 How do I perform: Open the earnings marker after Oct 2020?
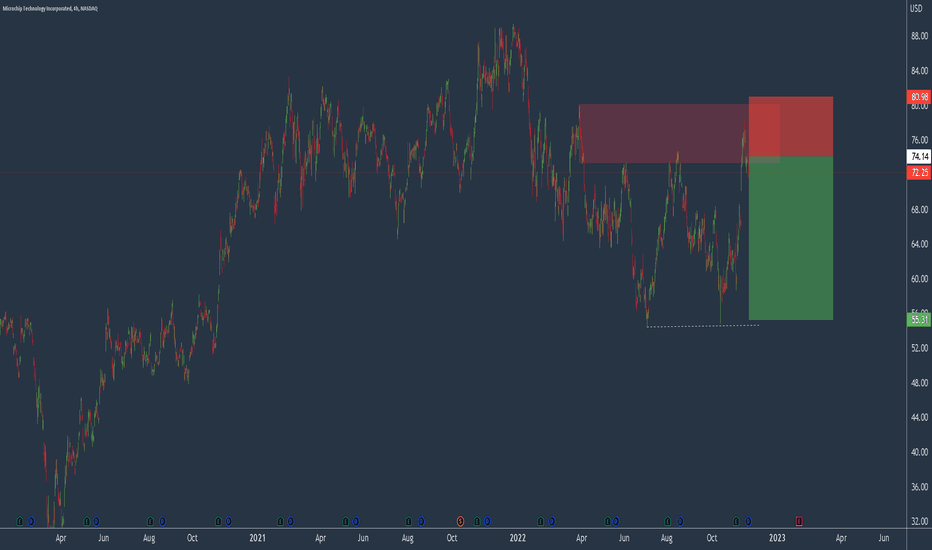click(x=218, y=521)
